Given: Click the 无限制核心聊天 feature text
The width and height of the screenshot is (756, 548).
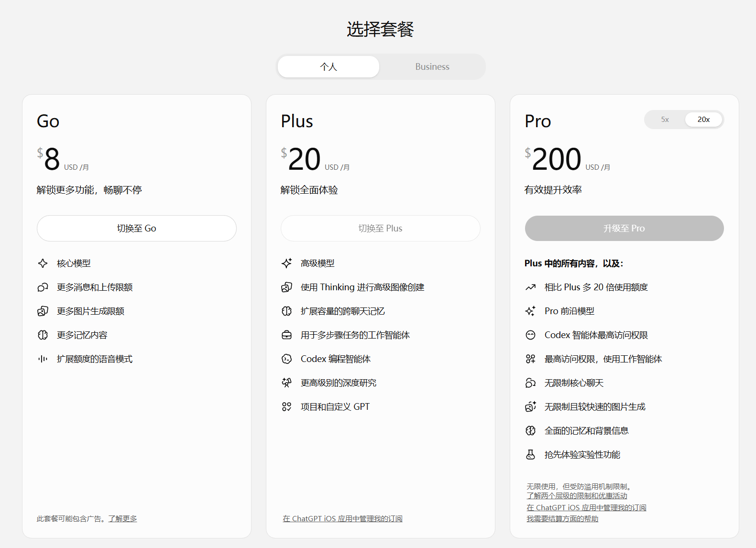Looking at the screenshot, I should [574, 383].
